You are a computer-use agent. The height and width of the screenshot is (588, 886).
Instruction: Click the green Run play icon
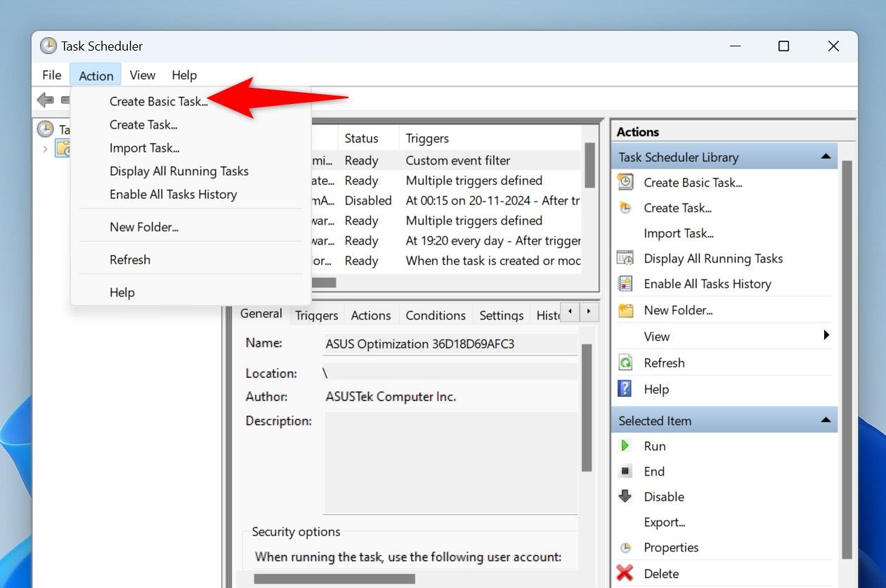625,445
